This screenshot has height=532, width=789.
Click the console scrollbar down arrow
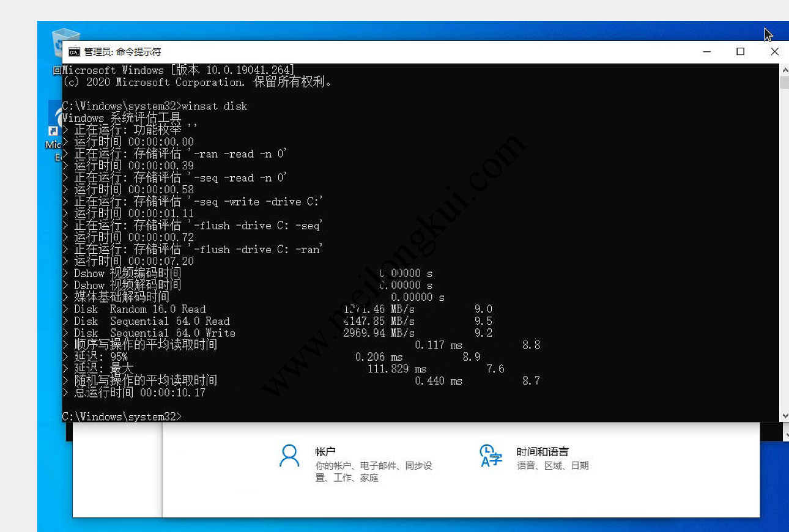[785, 416]
